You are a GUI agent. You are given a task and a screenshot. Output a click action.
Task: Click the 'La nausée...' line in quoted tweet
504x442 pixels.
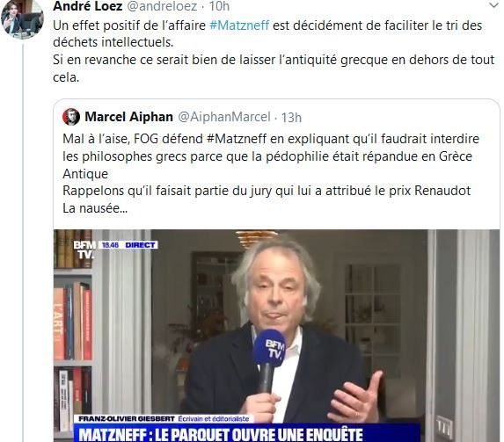[95, 208]
